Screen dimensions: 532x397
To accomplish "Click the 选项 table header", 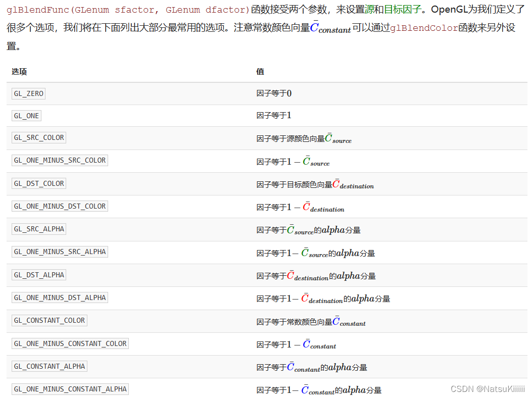I will click(19, 71).
